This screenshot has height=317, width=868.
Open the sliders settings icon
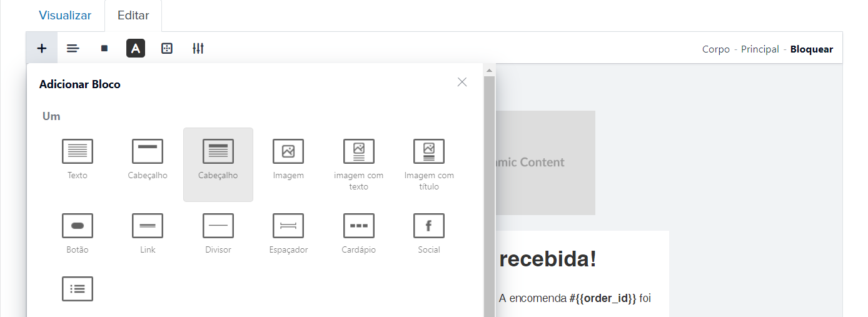(x=198, y=48)
